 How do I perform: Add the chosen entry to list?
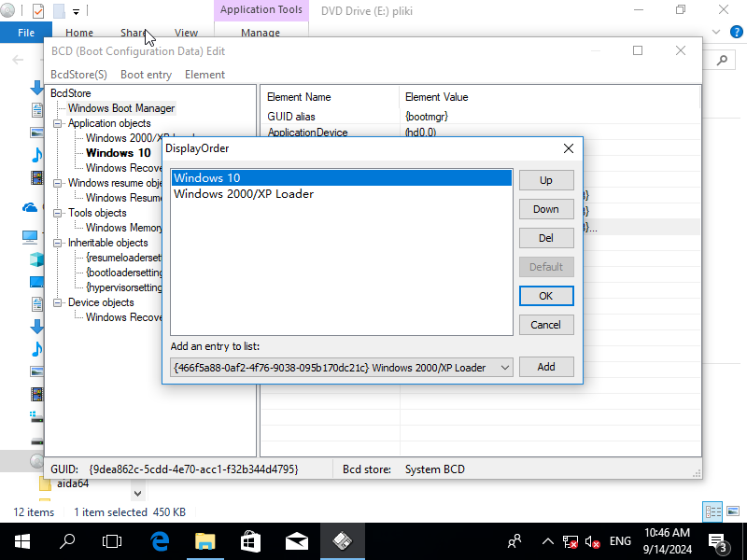[x=546, y=367]
